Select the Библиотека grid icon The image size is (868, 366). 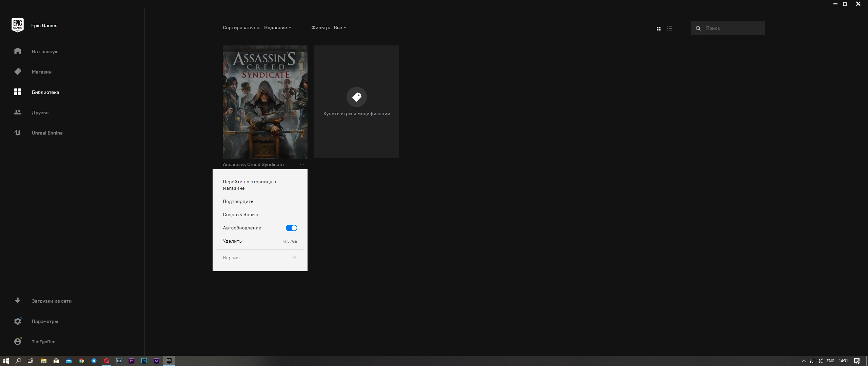tap(18, 92)
